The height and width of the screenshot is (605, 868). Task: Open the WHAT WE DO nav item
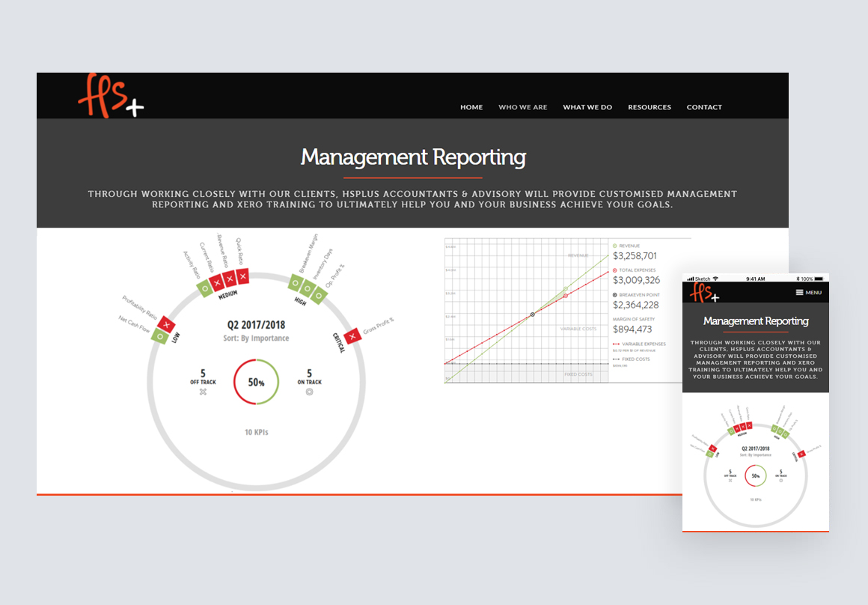pyautogui.click(x=587, y=107)
